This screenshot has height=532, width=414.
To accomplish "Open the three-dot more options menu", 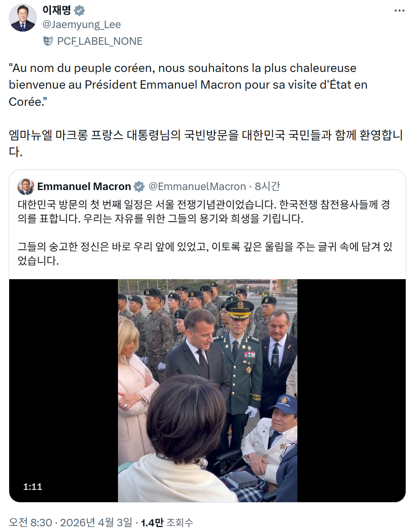I will (399, 11).
